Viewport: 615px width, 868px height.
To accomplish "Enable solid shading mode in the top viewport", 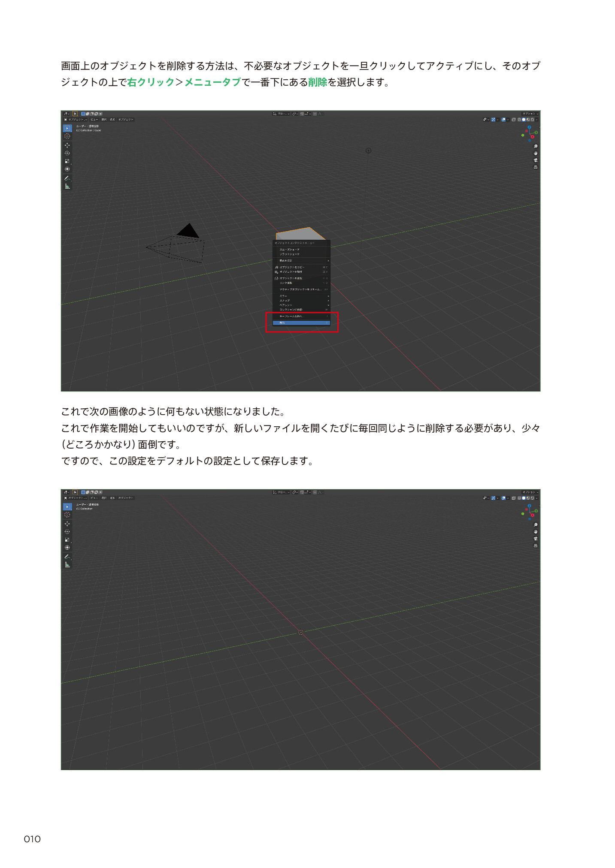I will [524, 120].
